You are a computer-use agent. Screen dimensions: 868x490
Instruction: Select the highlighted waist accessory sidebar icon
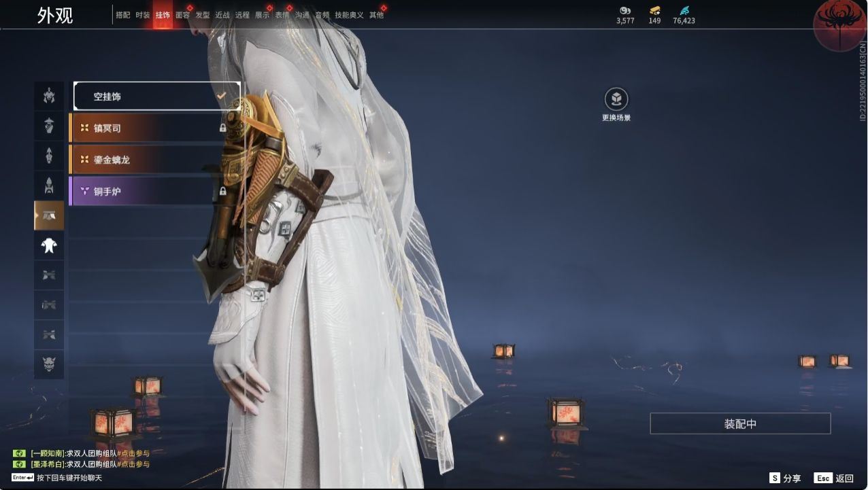point(49,215)
